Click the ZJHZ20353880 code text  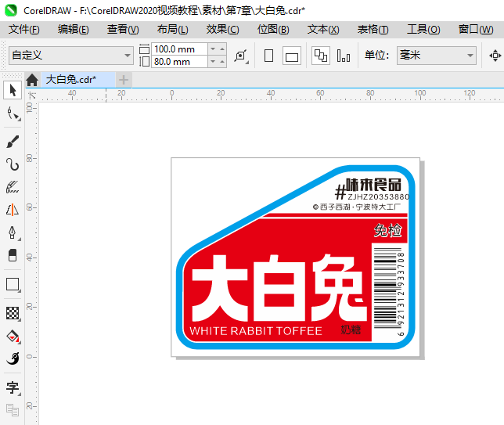pos(378,196)
